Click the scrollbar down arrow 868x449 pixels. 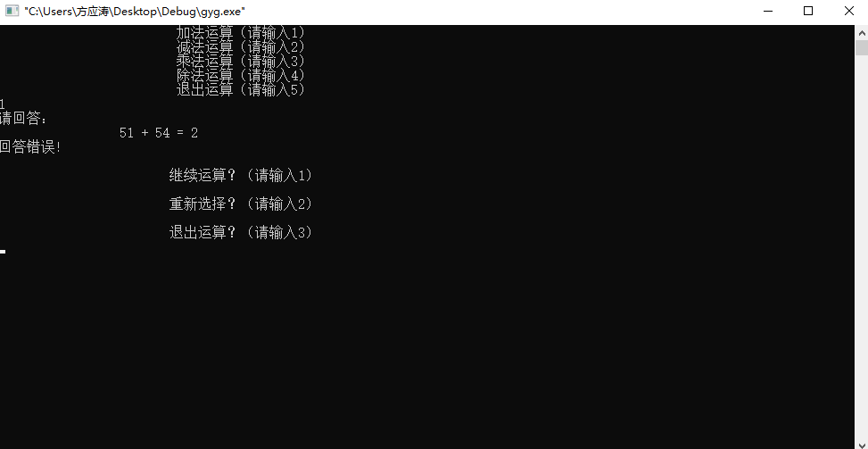pyautogui.click(x=862, y=441)
